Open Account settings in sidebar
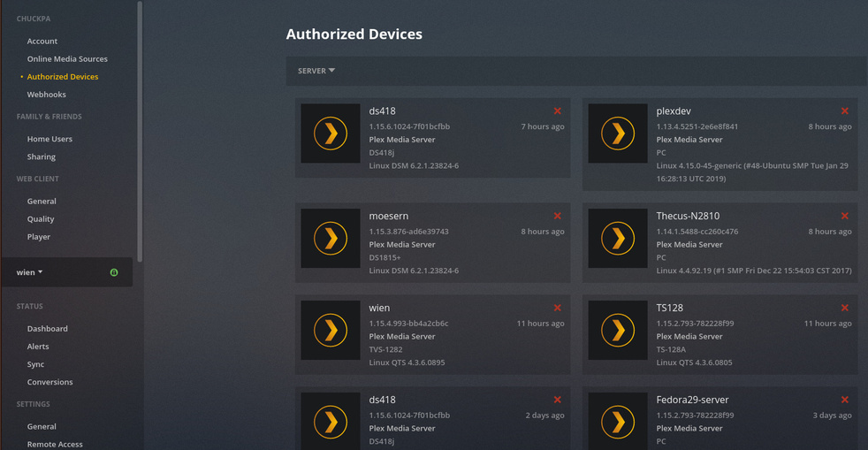This screenshot has height=450, width=868. 42,41
